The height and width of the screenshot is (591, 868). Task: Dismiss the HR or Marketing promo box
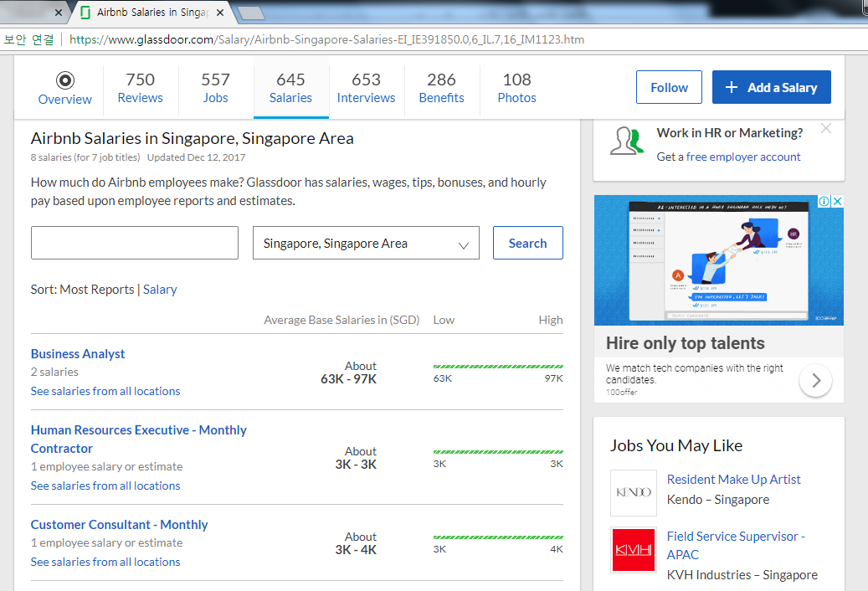tap(826, 128)
